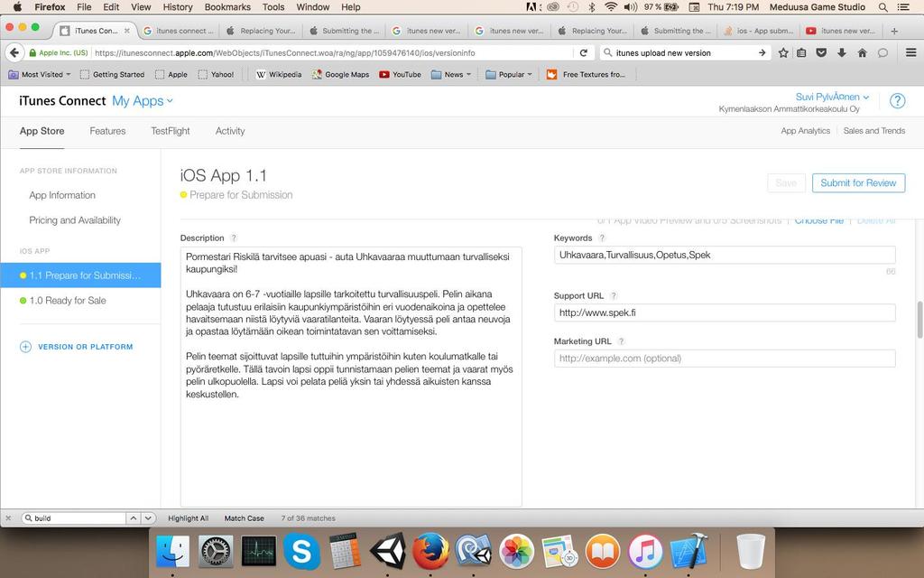
Task: Open the bookmarks list icon in toolbar
Action: 801,52
